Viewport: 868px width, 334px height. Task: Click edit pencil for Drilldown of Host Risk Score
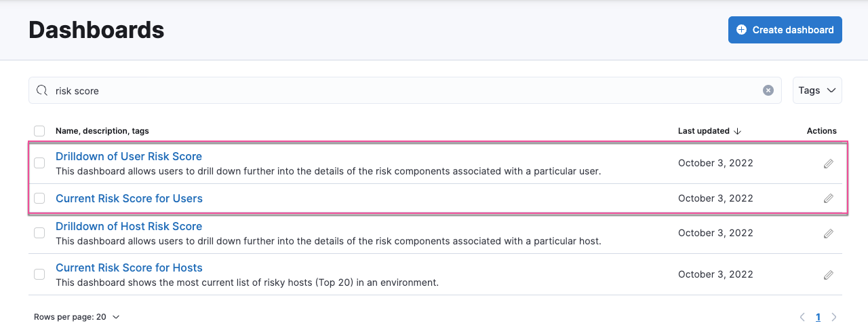coord(828,234)
